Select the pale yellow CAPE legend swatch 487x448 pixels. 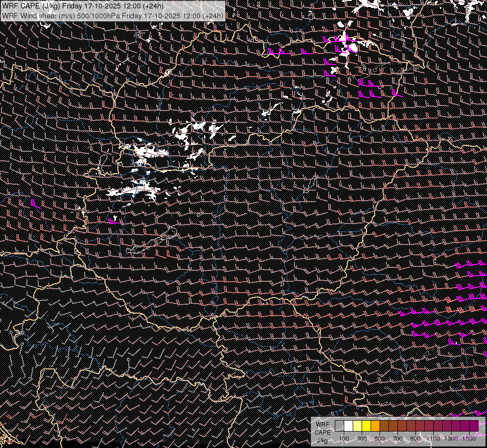(357, 426)
